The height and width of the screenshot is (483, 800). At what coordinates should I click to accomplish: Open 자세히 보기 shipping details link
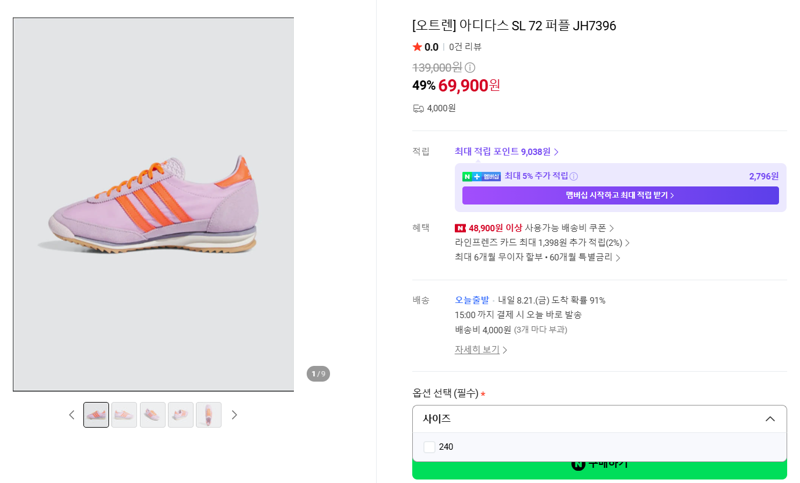[x=481, y=349]
